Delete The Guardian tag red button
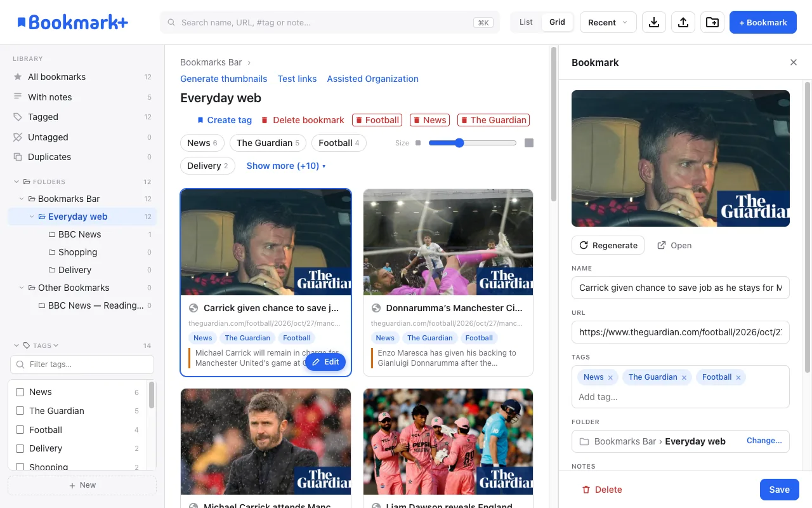The image size is (812, 508). point(493,120)
